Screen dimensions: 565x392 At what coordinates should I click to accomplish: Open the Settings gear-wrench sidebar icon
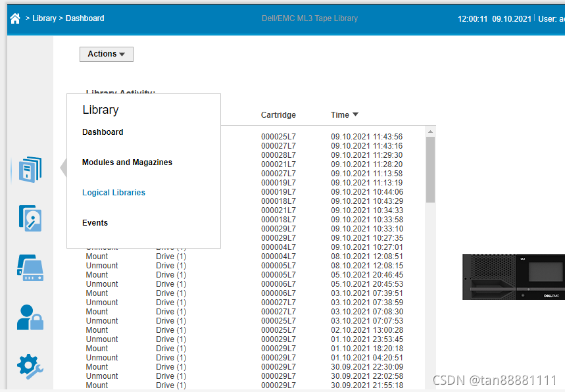point(30,366)
